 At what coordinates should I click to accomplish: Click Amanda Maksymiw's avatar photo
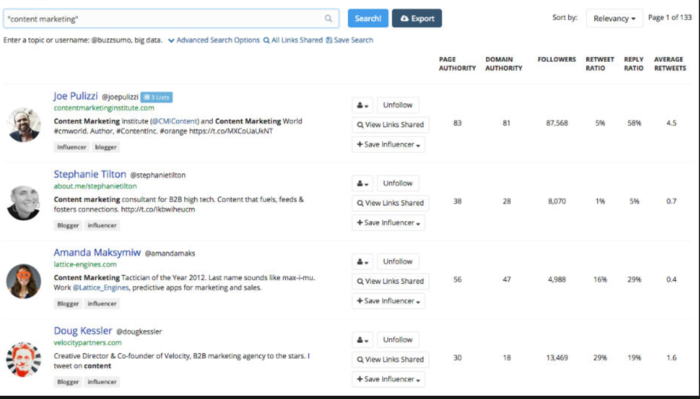coord(24,281)
